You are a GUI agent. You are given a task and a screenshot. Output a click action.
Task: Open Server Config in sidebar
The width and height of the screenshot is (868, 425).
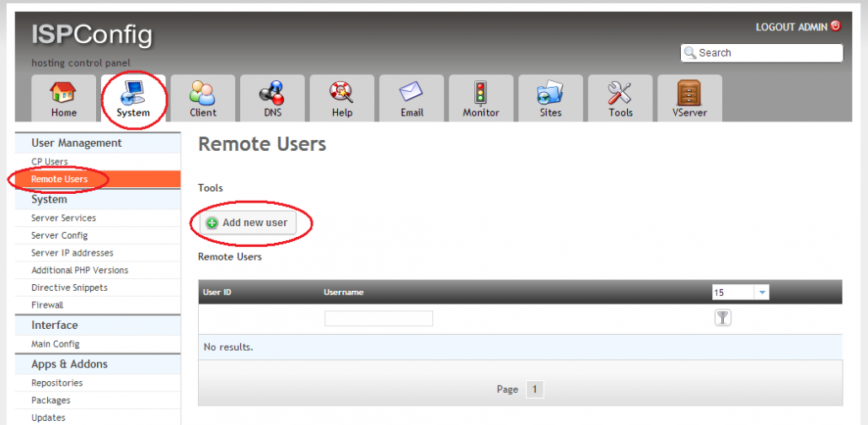click(x=59, y=235)
